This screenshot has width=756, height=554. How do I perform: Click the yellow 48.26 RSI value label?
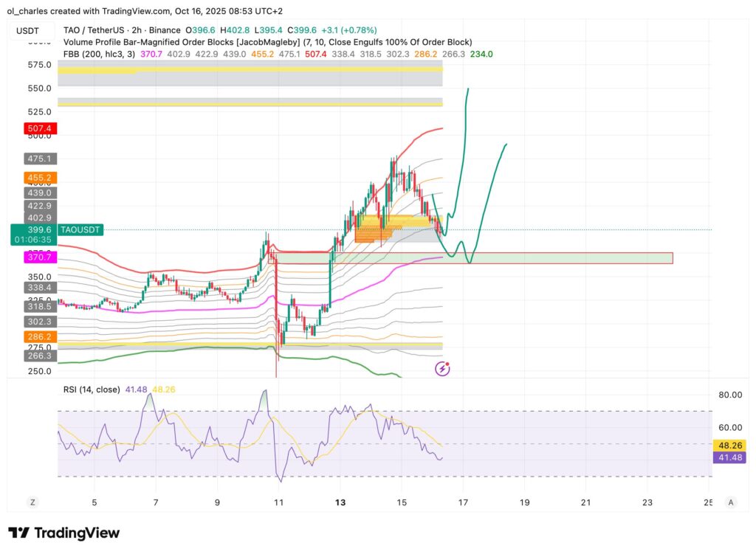point(729,446)
